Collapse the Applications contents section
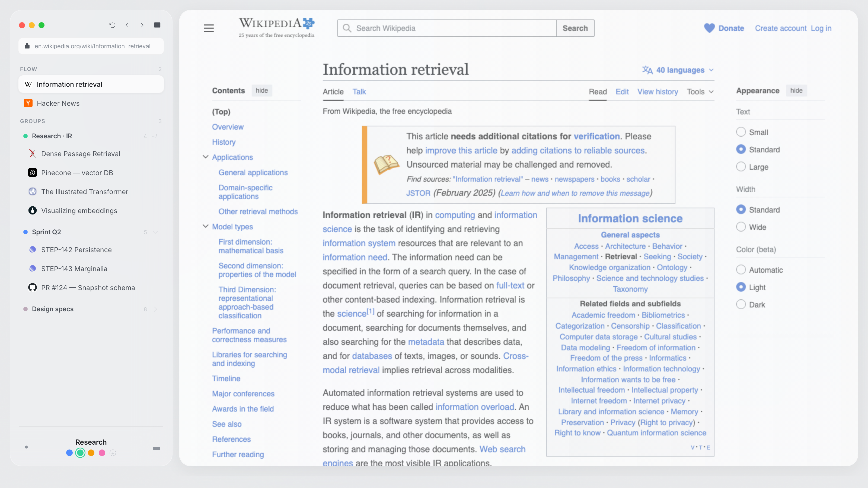Screen dimensions: 868x488 tap(205, 157)
